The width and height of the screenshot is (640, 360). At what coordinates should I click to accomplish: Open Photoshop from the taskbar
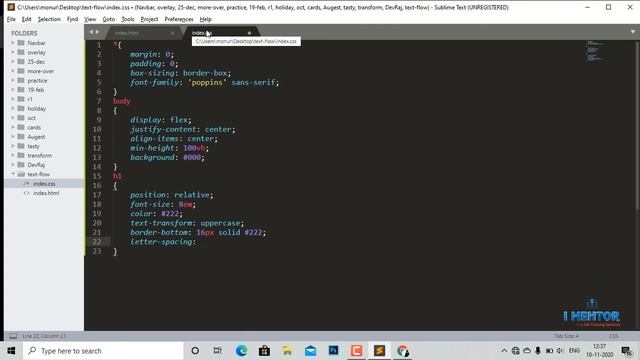coord(333,351)
